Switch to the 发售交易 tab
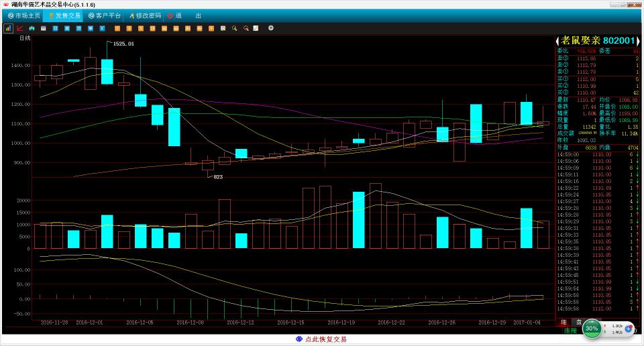The width and height of the screenshot is (644, 346). click(64, 15)
